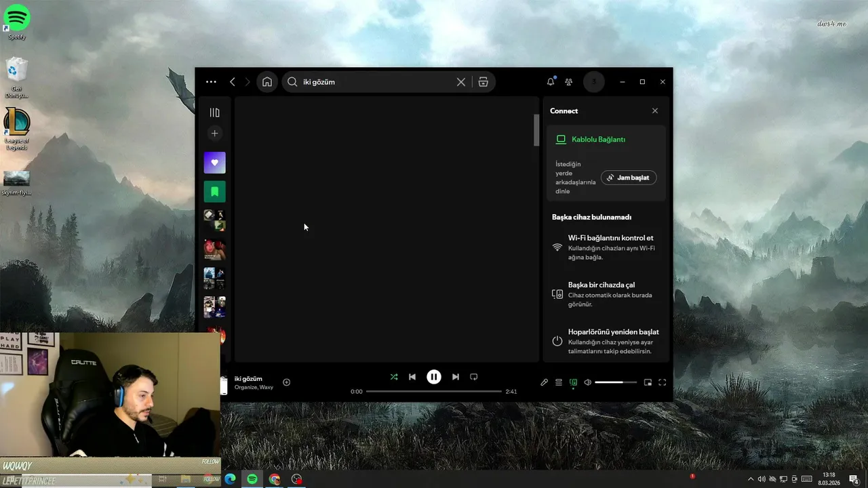The width and height of the screenshot is (868, 488).
Task: Click the Jam başlat button
Action: click(x=629, y=178)
